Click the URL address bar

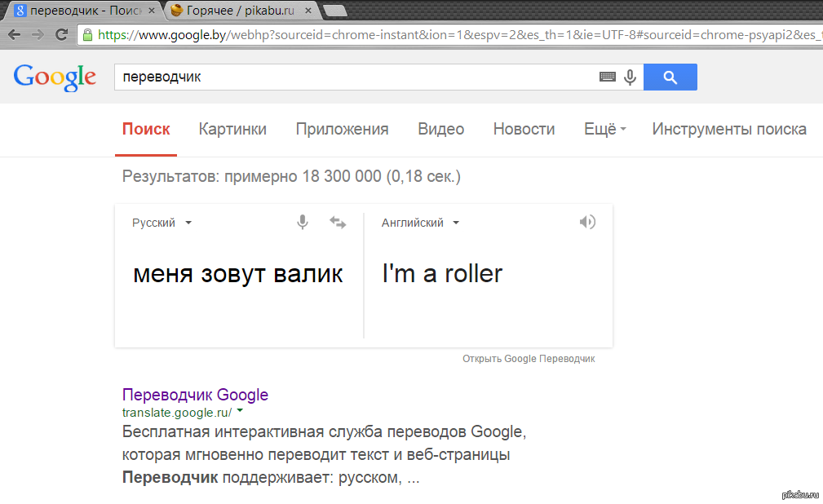[x=451, y=35]
